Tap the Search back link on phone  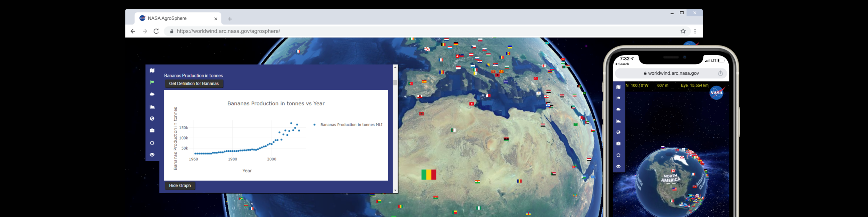(622, 64)
